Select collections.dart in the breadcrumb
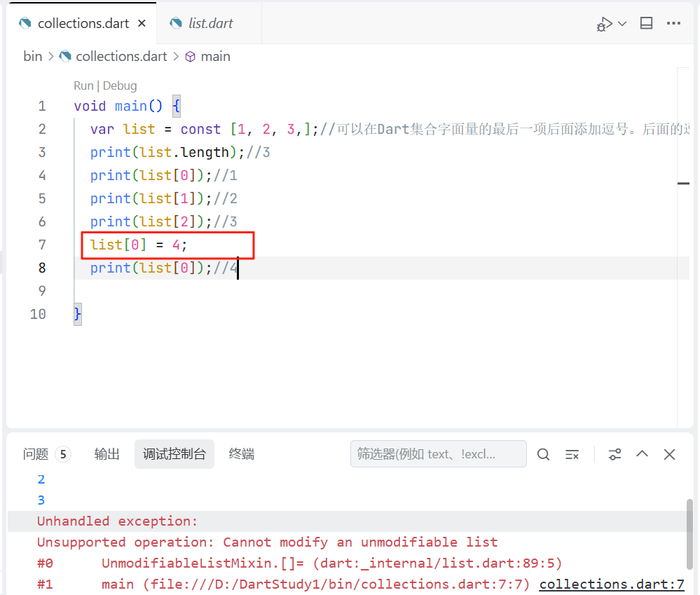Image resolution: width=700 pixels, height=595 pixels. (121, 56)
